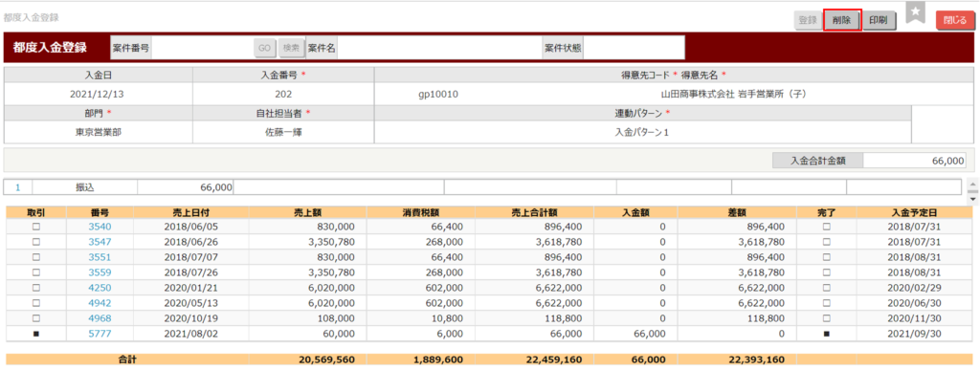Open sales number 4968 link
Image resolution: width=980 pixels, height=370 pixels.
100,318
